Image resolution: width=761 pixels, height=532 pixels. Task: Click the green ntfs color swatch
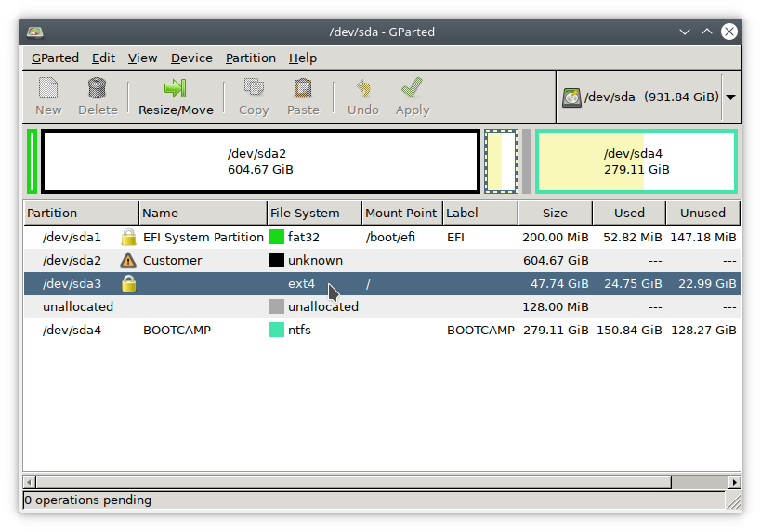click(277, 330)
